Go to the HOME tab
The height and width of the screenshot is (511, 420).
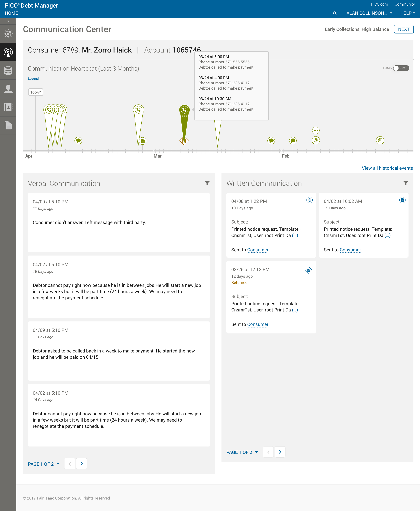click(11, 13)
